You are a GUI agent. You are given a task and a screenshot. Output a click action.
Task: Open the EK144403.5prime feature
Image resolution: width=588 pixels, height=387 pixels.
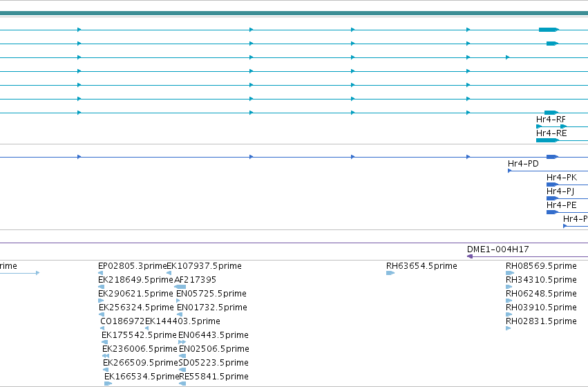pyautogui.click(x=182, y=321)
